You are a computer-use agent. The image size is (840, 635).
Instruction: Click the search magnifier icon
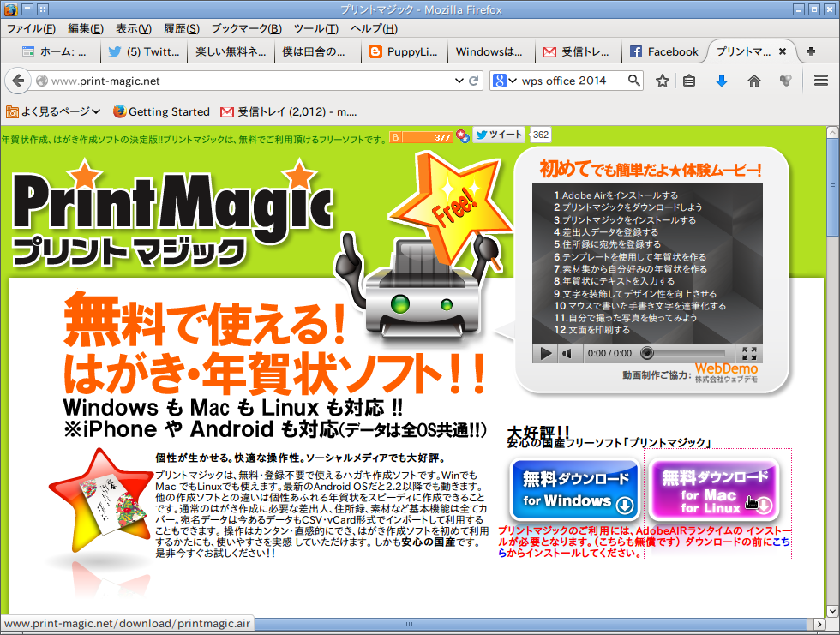(x=633, y=81)
